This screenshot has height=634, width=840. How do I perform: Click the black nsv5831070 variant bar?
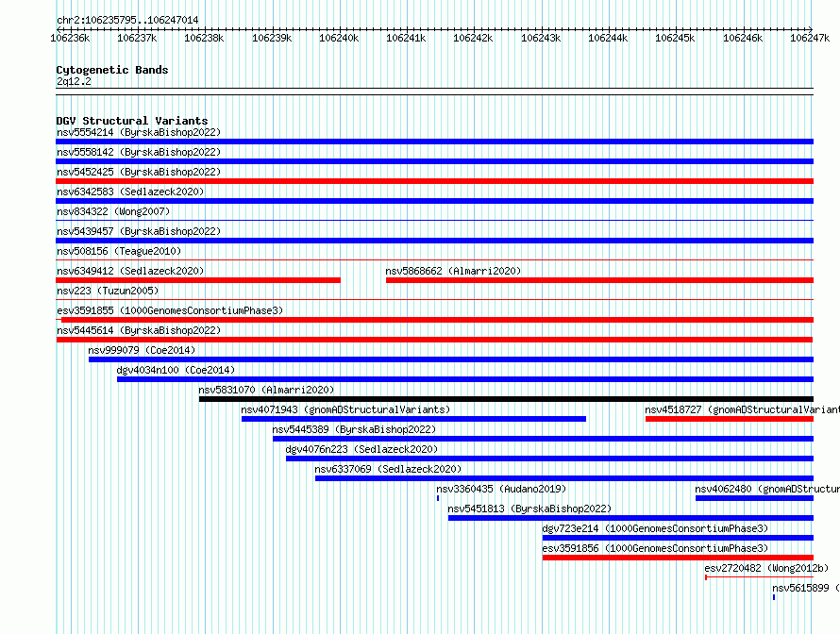[506, 399]
